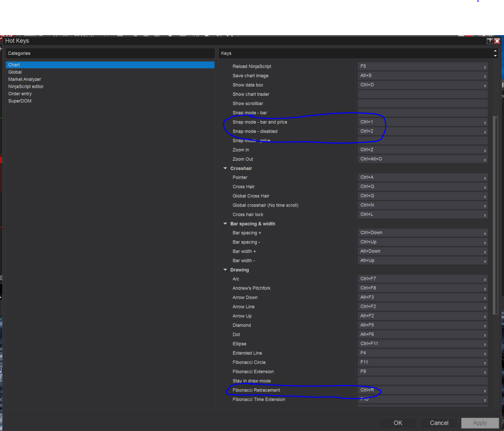Click the Fibonacci Extension label
504x431 pixels.
click(253, 372)
